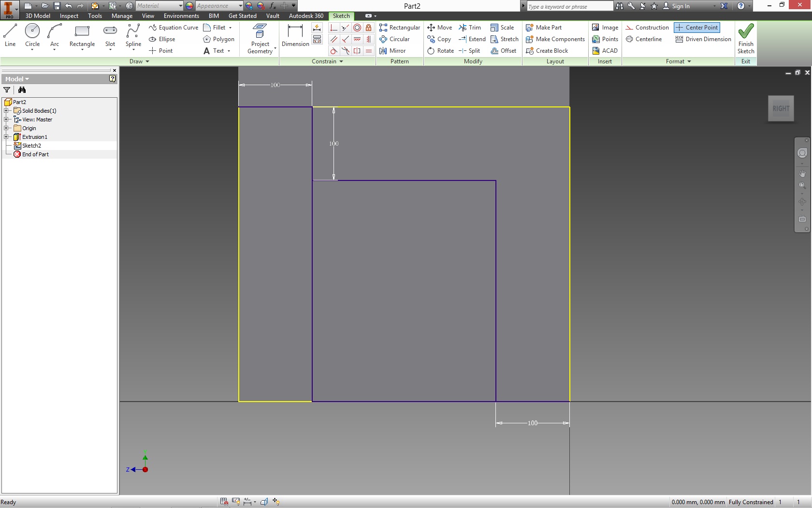The width and height of the screenshot is (812, 508).
Task: Apply the Equal constraint
Action: tap(369, 51)
